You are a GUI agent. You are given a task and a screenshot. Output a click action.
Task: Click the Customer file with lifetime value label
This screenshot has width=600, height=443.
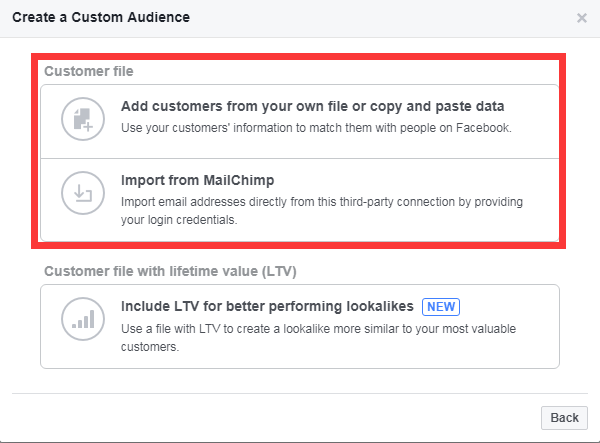point(170,271)
